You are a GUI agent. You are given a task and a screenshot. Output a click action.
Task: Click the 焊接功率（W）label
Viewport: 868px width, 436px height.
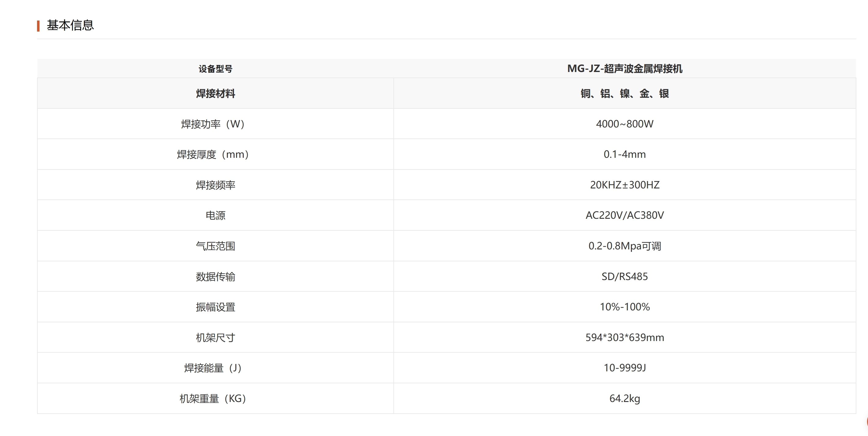point(212,124)
